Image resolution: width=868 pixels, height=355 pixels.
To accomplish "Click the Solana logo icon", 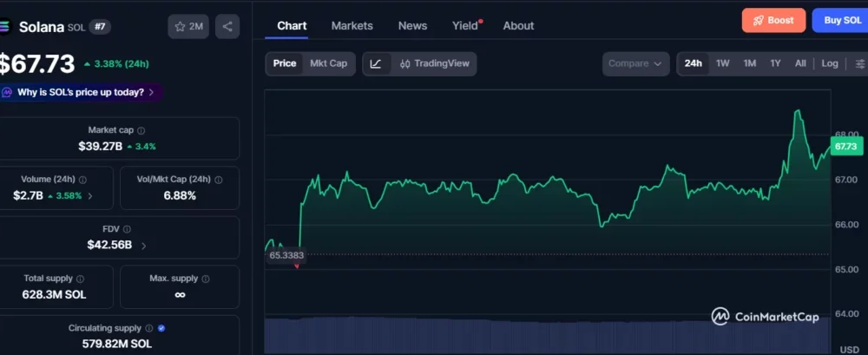I will tap(5, 27).
